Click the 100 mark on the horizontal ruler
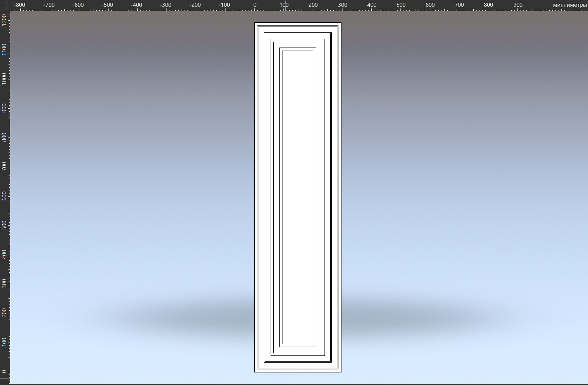 click(284, 5)
